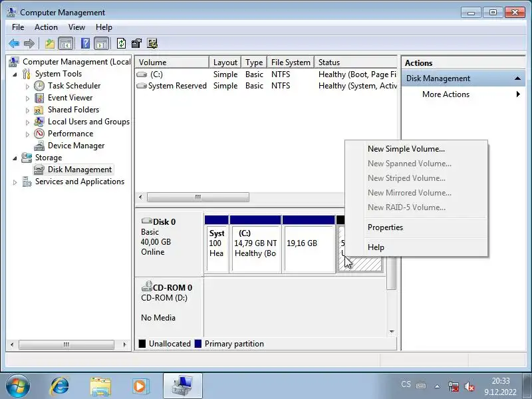The height and width of the screenshot is (399, 532).
Task: Click the Settings view toolbar icon
Action: pyautogui.click(x=152, y=43)
